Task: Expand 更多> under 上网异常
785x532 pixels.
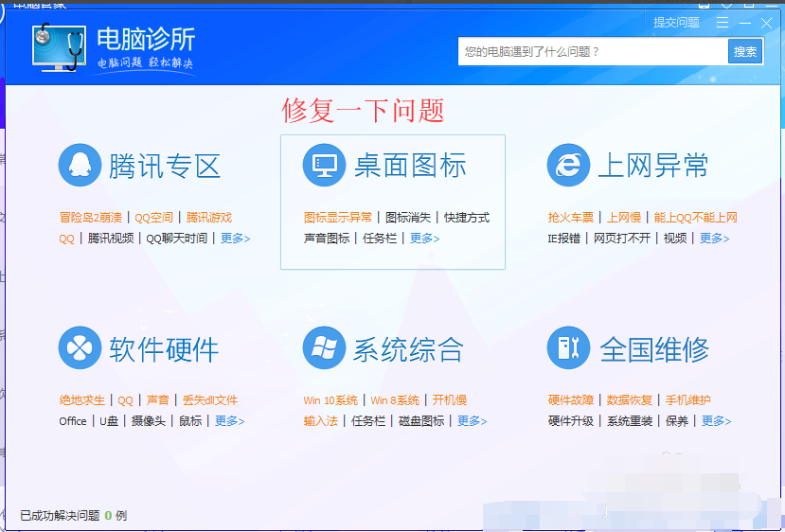Action: [714, 239]
